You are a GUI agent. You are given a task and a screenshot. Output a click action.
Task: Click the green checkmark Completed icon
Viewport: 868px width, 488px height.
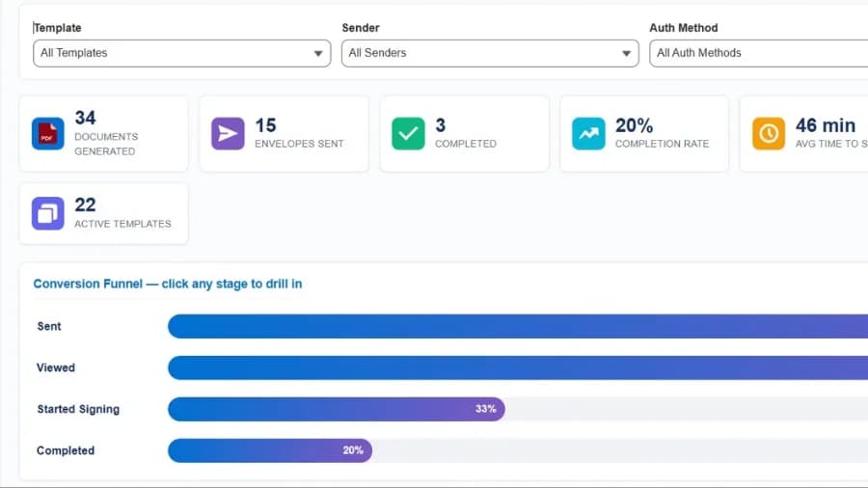[408, 133]
